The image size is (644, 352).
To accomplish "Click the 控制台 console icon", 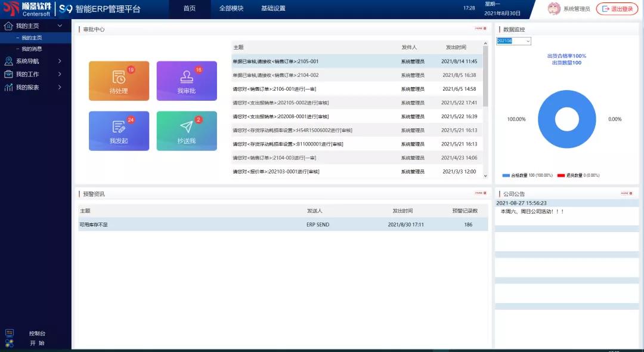I will pyautogui.click(x=10, y=333).
